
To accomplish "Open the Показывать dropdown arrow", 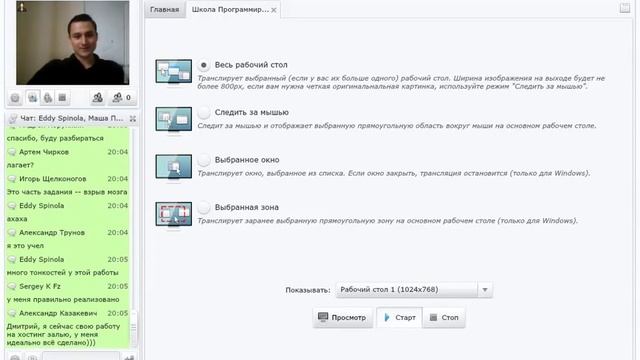I will 484,290.
